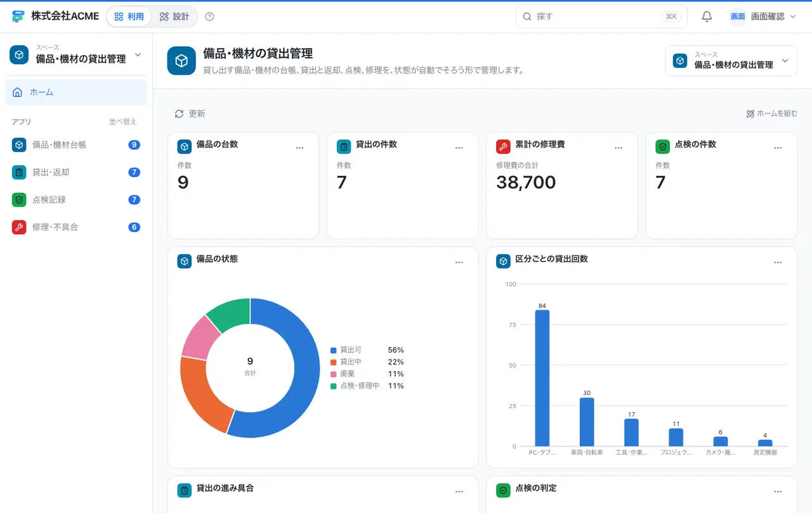Image resolution: width=812 pixels, height=513 pixels.
Task: Click the 点検記録 shield icon in sidebar
Action: pos(19,200)
